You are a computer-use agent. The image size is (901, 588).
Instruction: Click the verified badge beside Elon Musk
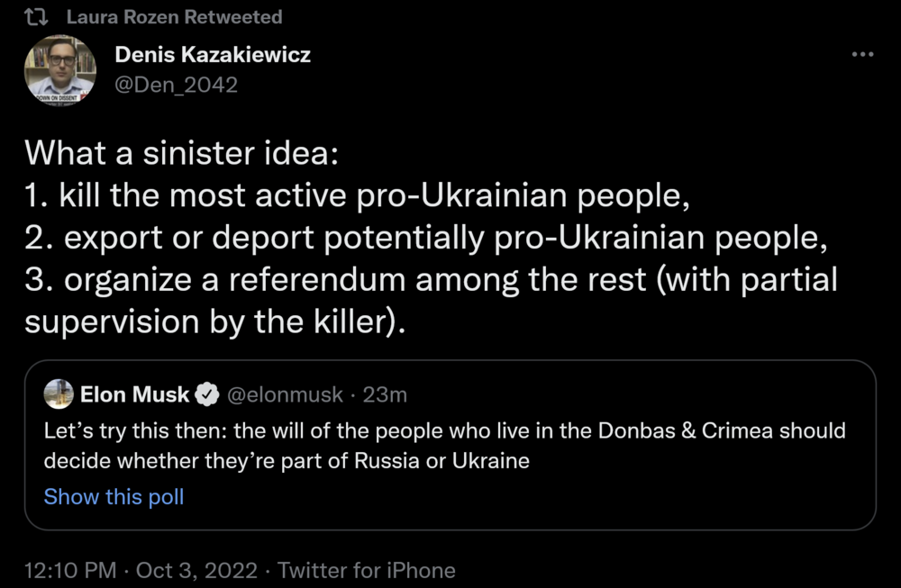(x=206, y=394)
